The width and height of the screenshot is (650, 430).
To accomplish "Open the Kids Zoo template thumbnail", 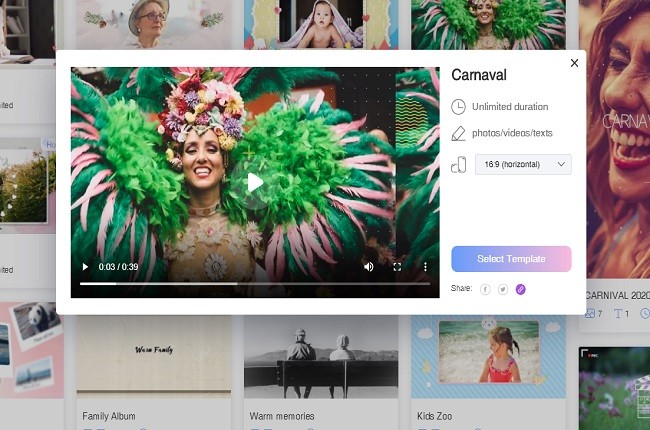I will (x=488, y=357).
